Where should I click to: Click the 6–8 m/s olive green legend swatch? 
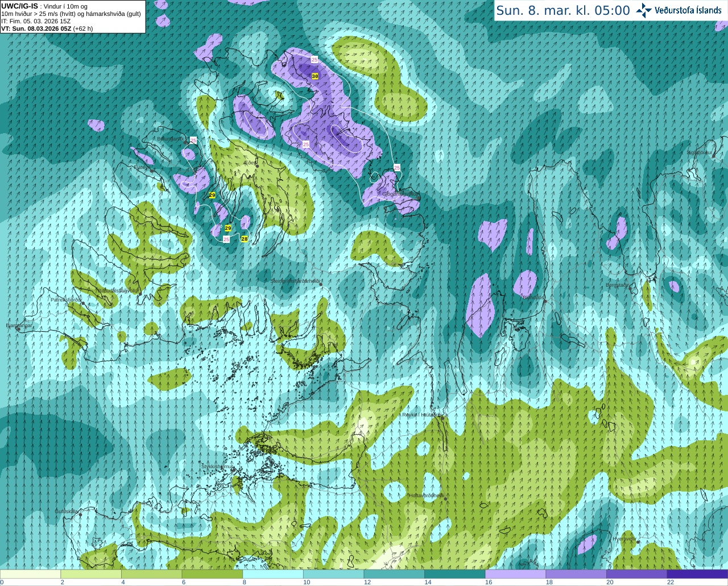[212, 574]
